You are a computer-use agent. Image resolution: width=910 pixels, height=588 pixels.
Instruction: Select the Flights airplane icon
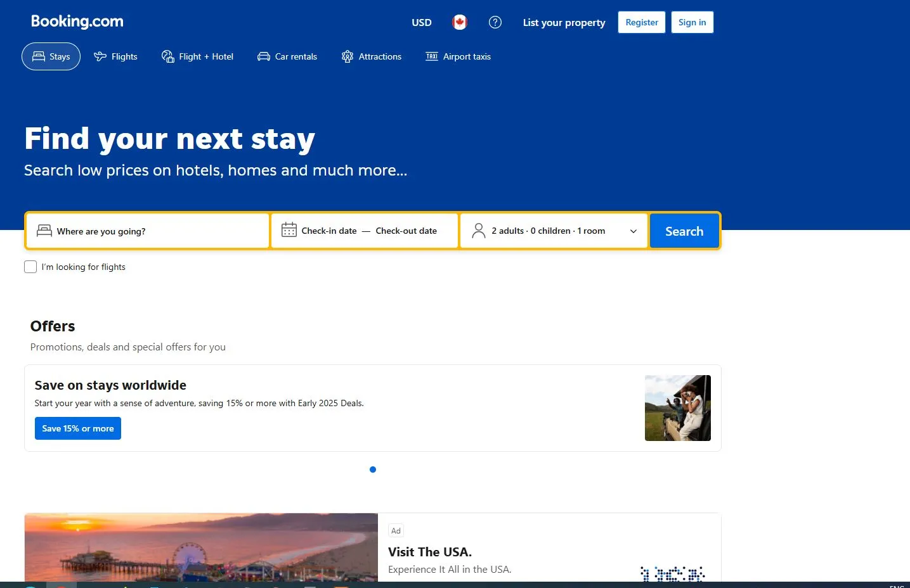coord(100,56)
